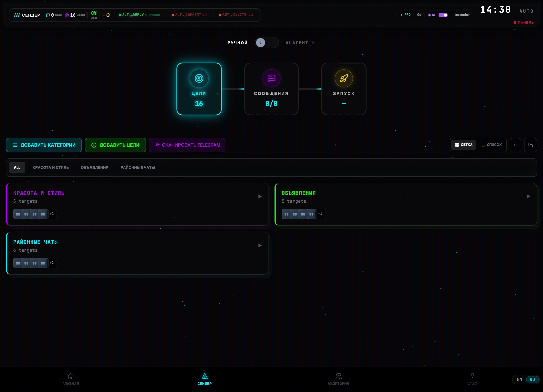Select the КРАСОТА И СТИЛЬ filter tab
The image size is (543, 392).
point(51,168)
